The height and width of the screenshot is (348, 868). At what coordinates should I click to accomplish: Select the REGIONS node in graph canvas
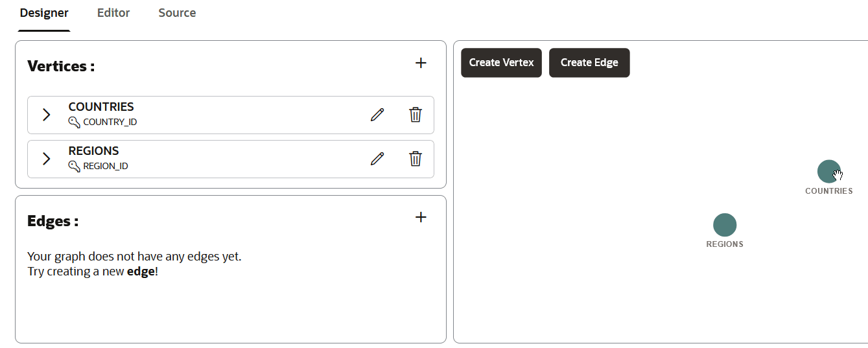click(x=725, y=225)
